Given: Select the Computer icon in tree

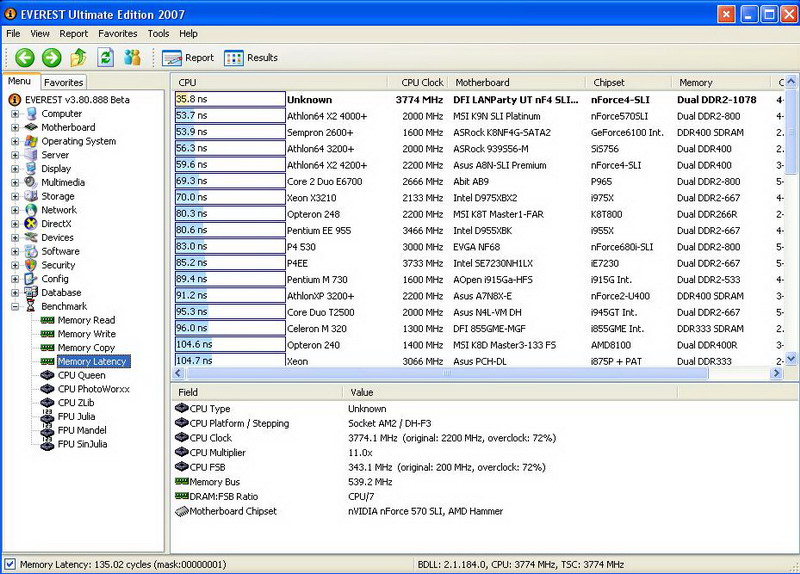Looking at the screenshot, I should point(32,113).
